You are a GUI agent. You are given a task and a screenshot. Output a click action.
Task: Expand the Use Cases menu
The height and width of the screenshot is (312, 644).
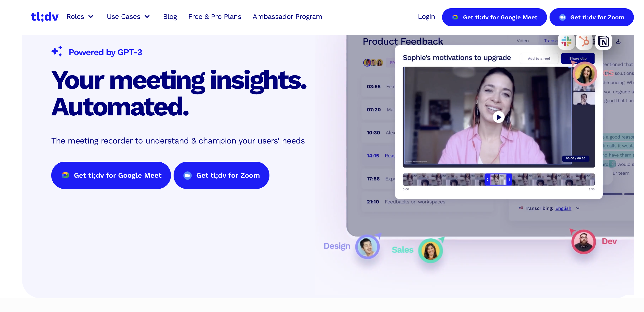point(128,17)
